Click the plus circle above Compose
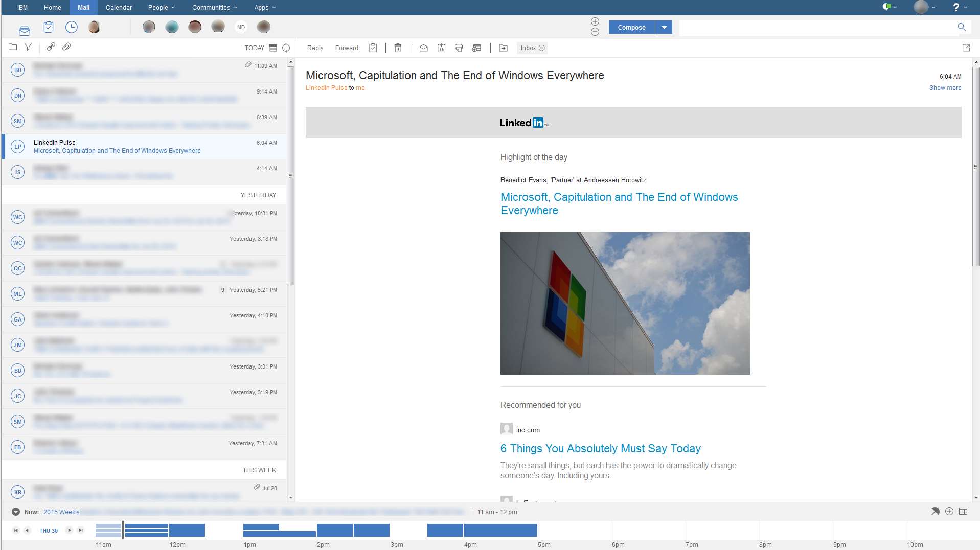980x550 pixels. tap(595, 21)
